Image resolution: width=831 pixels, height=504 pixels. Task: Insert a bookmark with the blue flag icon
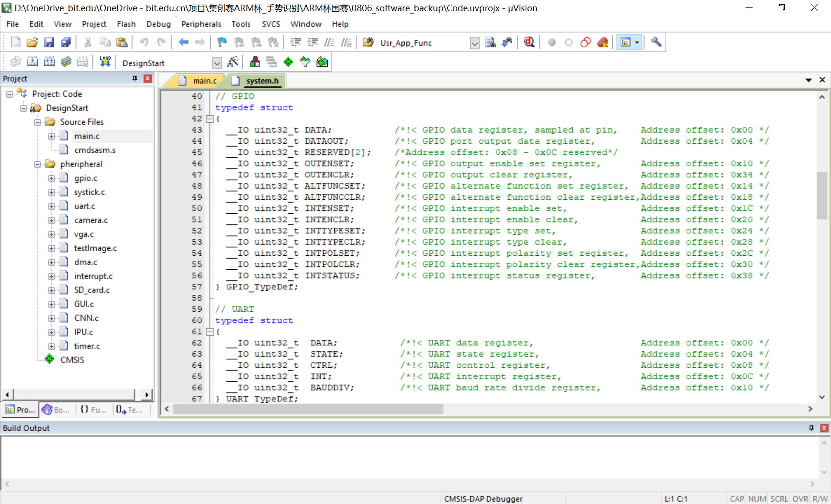(x=222, y=42)
